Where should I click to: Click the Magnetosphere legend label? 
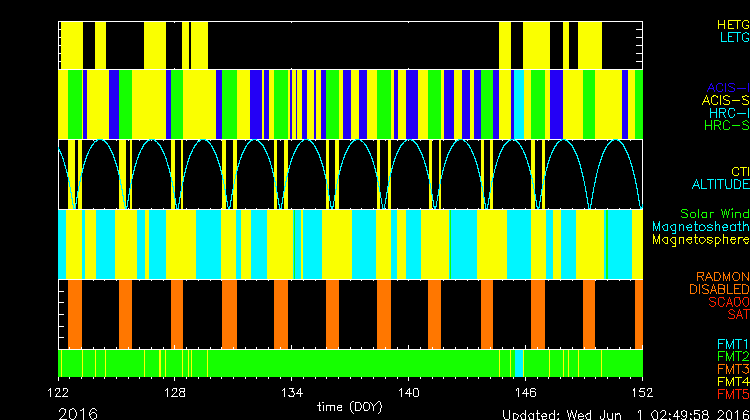[x=700, y=240]
